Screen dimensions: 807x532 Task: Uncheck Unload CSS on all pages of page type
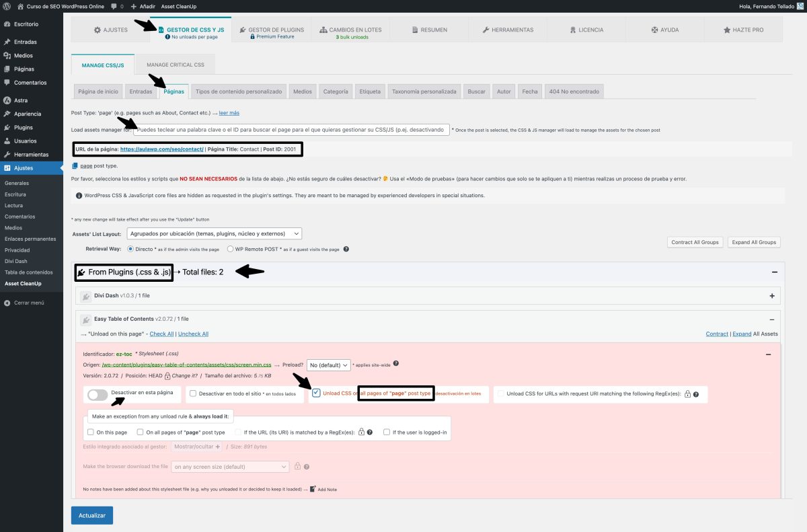(317, 393)
